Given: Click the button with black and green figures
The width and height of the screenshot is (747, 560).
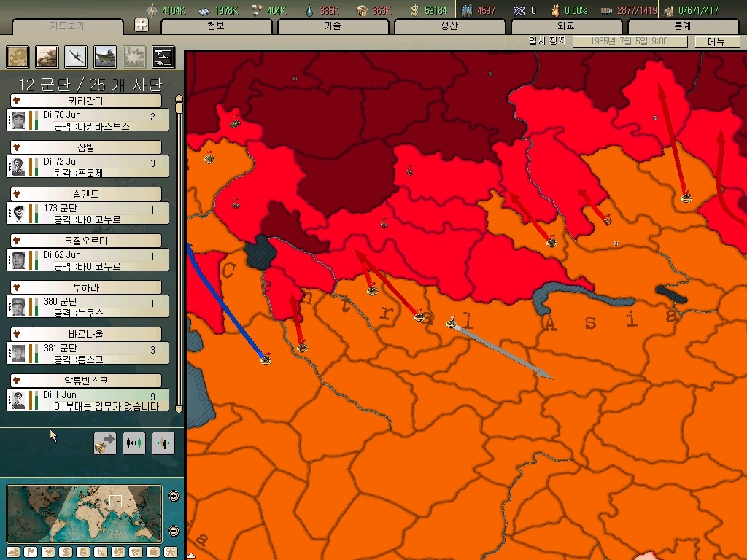Looking at the screenshot, I should [x=134, y=443].
